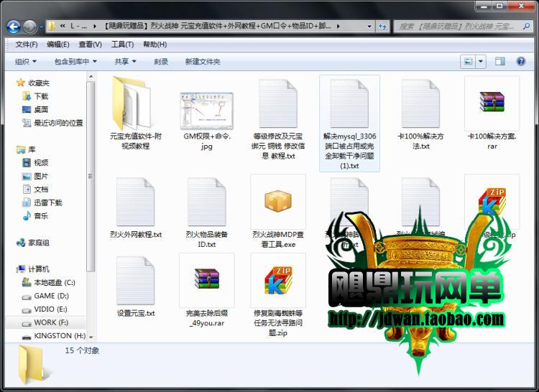
Task: Open the view options dropdown arrow
Action: pos(482,62)
